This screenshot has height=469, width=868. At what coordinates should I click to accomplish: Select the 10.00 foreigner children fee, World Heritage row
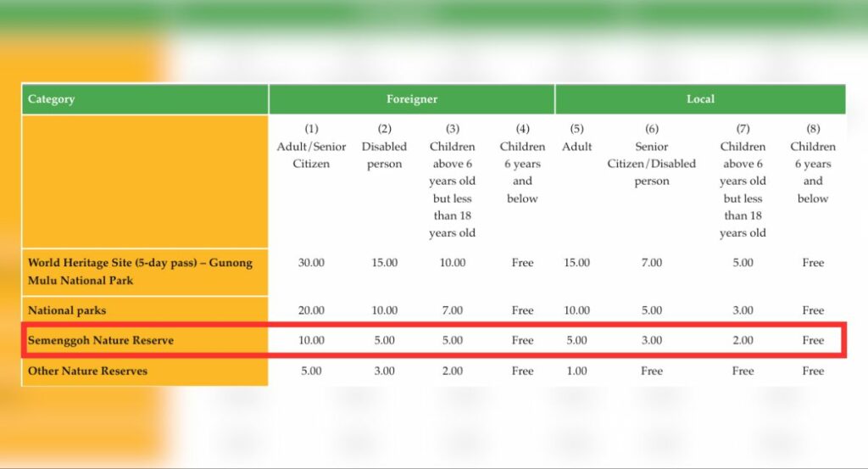click(x=453, y=262)
